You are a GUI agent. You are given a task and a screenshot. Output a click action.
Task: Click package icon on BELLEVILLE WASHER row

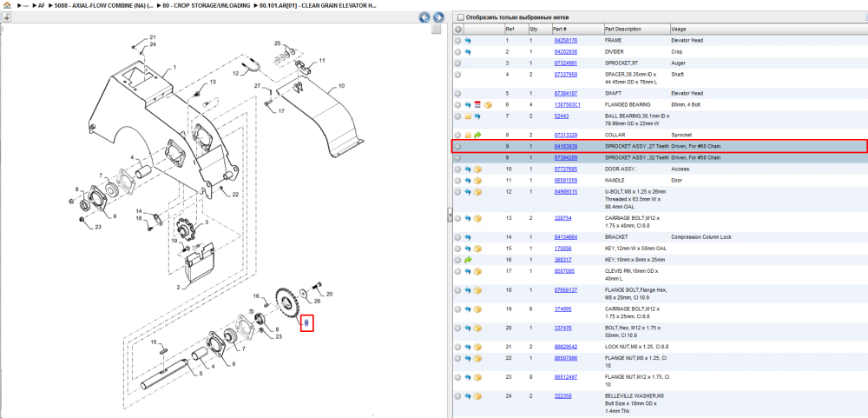[477, 396]
